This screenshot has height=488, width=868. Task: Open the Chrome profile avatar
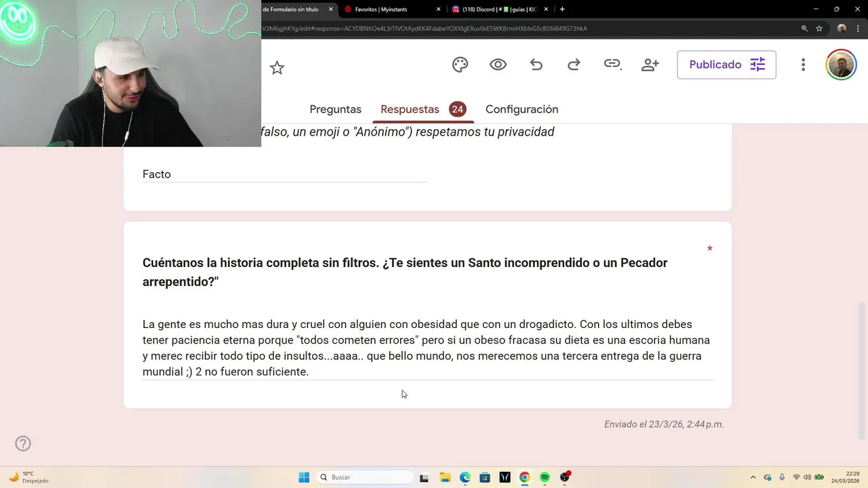842,28
